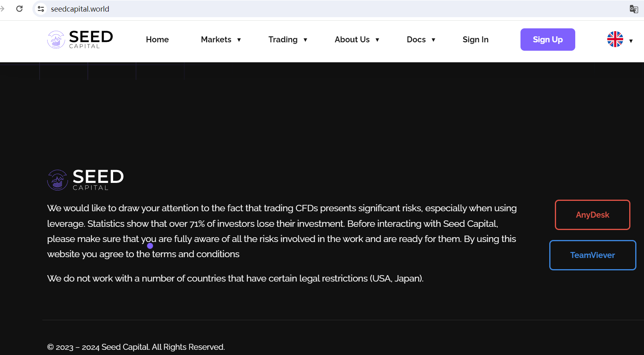Image resolution: width=644 pixels, height=355 pixels.
Task: Open the Sign In menu item
Action: (x=475, y=40)
